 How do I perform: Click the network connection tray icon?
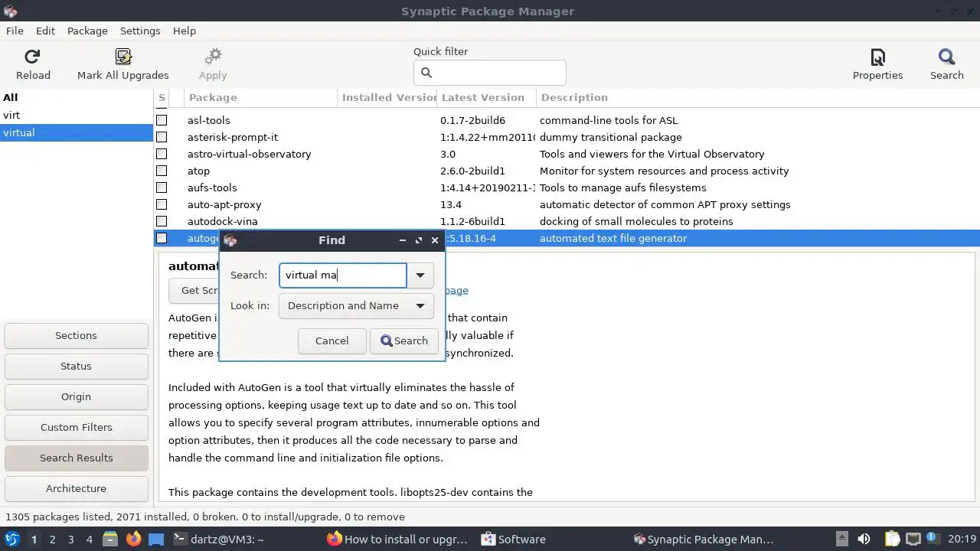913,540
